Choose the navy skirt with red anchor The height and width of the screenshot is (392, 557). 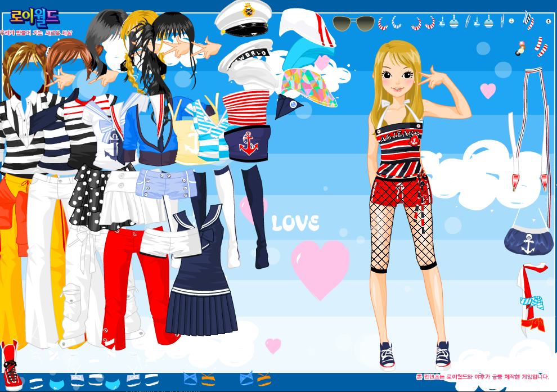click(248, 141)
